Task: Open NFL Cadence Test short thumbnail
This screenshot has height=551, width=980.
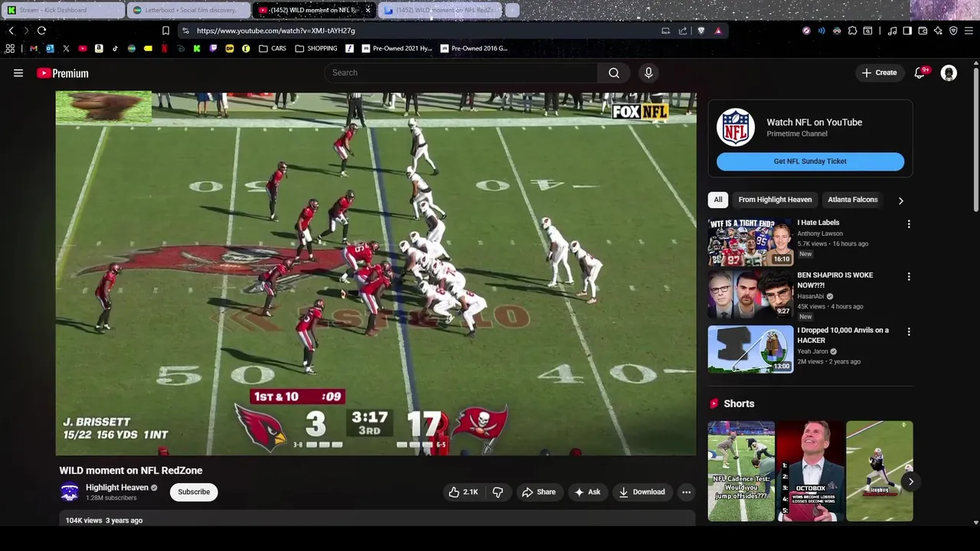Action: pyautogui.click(x=741, y=471)
